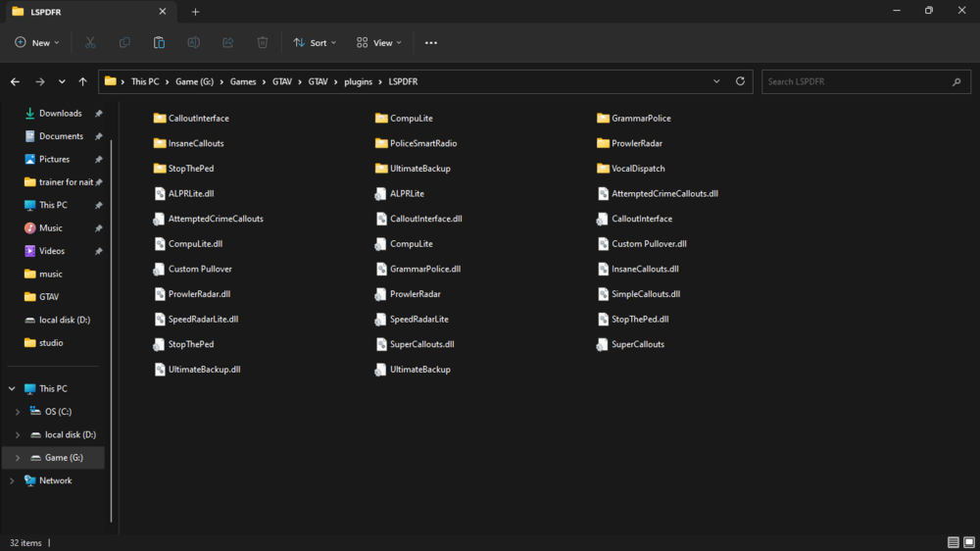Select SimpleCallouts.dll file
980x551 pixels.
pyautogui.click(x=639, y=294)
